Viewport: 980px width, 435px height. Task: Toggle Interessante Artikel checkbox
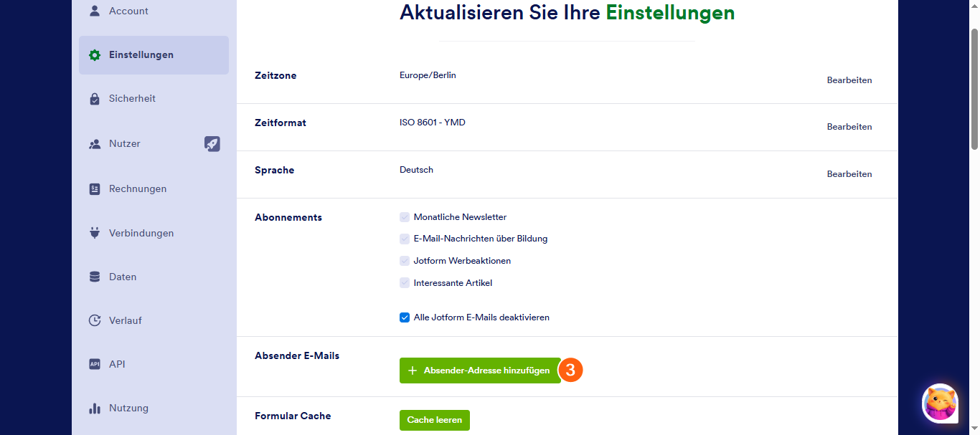coord(405,283)
